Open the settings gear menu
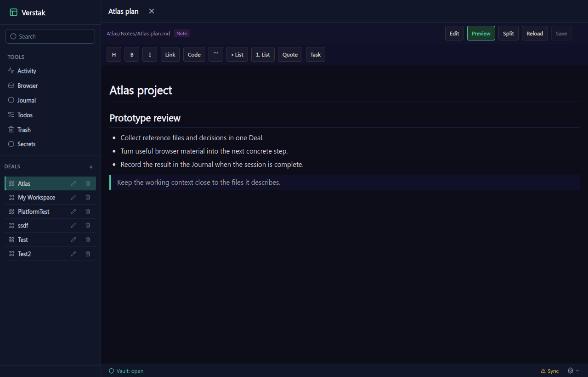The width and height of the screenshot is (588, 377). tap(573, 371)
